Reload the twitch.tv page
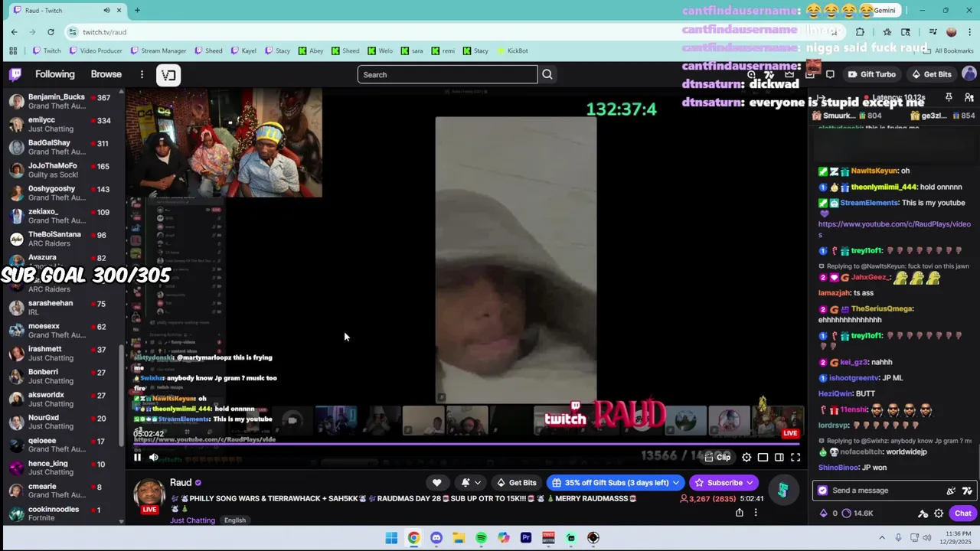Viewport: 980px width, 551px height. click(51, 31)
